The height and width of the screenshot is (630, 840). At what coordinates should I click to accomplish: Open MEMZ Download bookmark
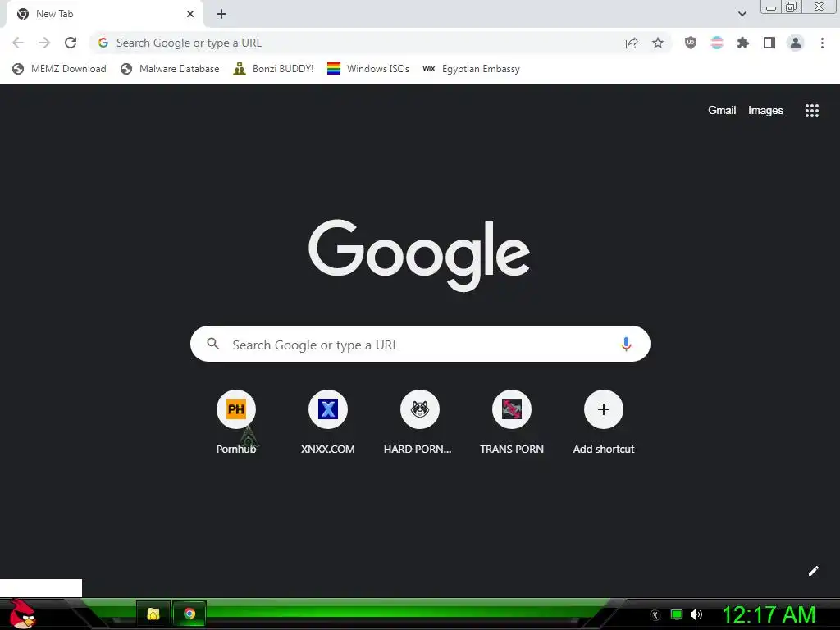tap(59, 69)
